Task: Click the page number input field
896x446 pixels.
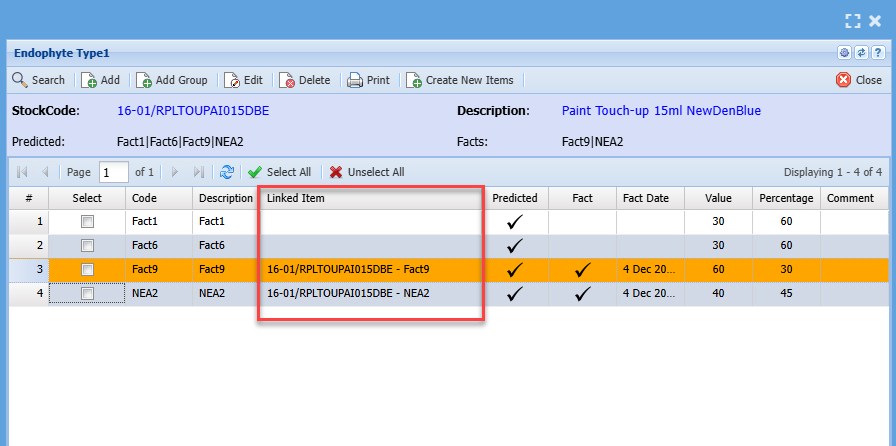Action: tap(113, 172)
